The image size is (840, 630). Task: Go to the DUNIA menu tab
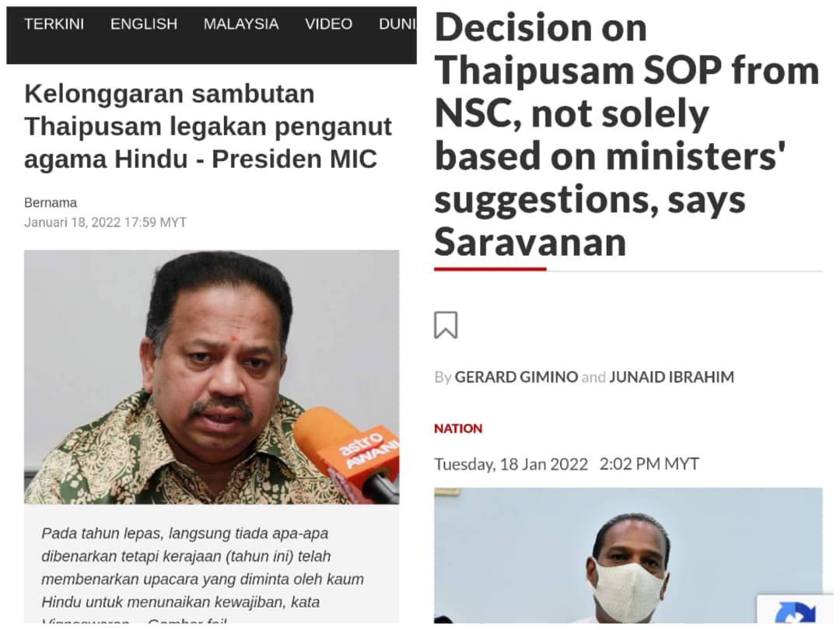click(397, 24)
